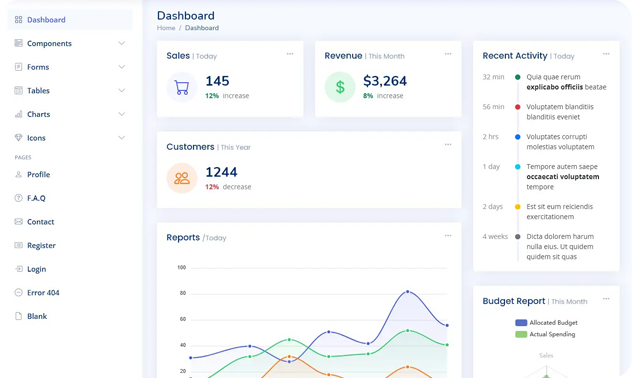632x378 pixels.
Task: Click the Dashboard grid icon in sidebar
Action: 18,20
